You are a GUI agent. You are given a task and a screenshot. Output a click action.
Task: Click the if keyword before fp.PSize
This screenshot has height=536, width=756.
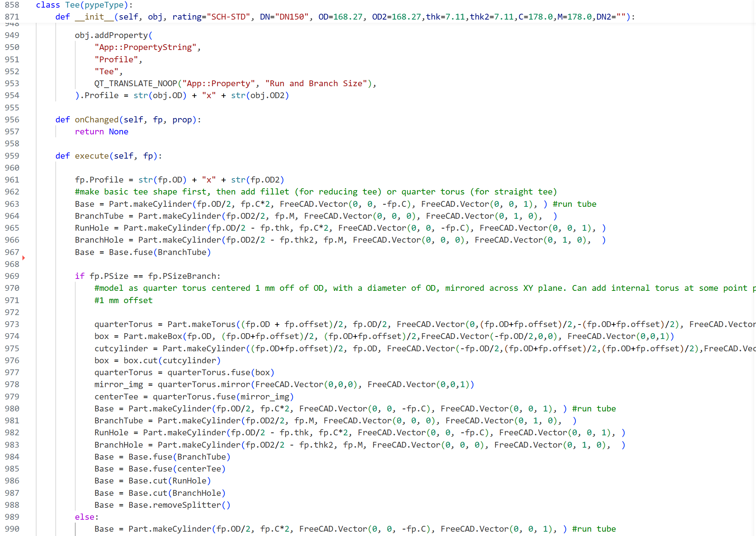[x=80, y=276]
